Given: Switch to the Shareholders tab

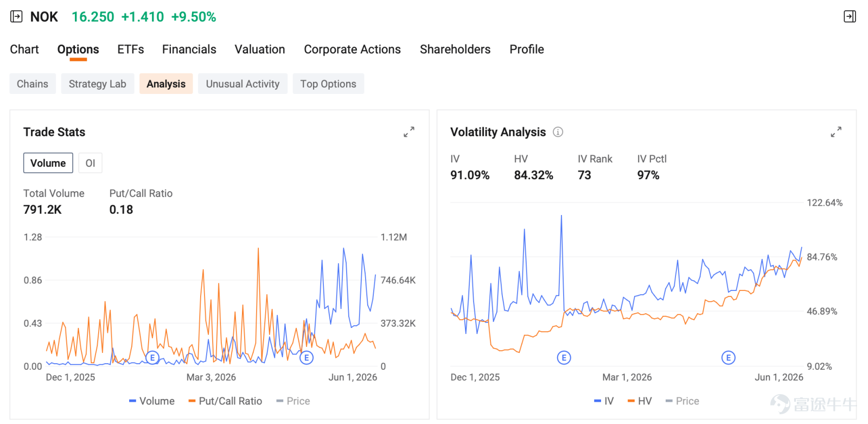Looking at the screenshot, I should (455, 49).
